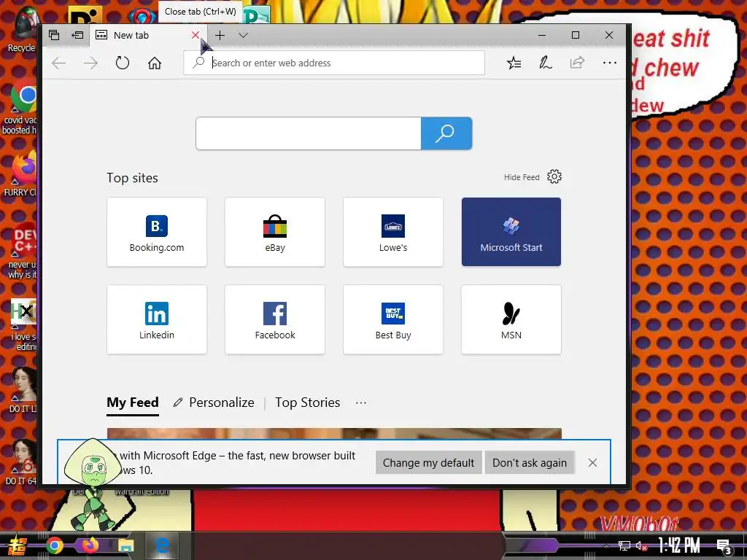Open the eBay top site tile
The height and width of the screenshot is (560, 747).
275,232
